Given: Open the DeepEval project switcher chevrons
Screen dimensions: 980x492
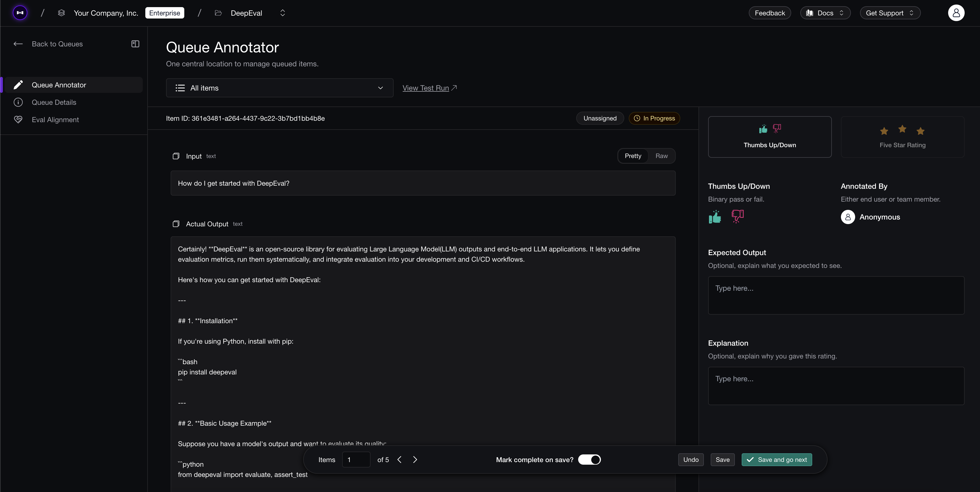Looking at the screenshot, I should coord(282,13).
